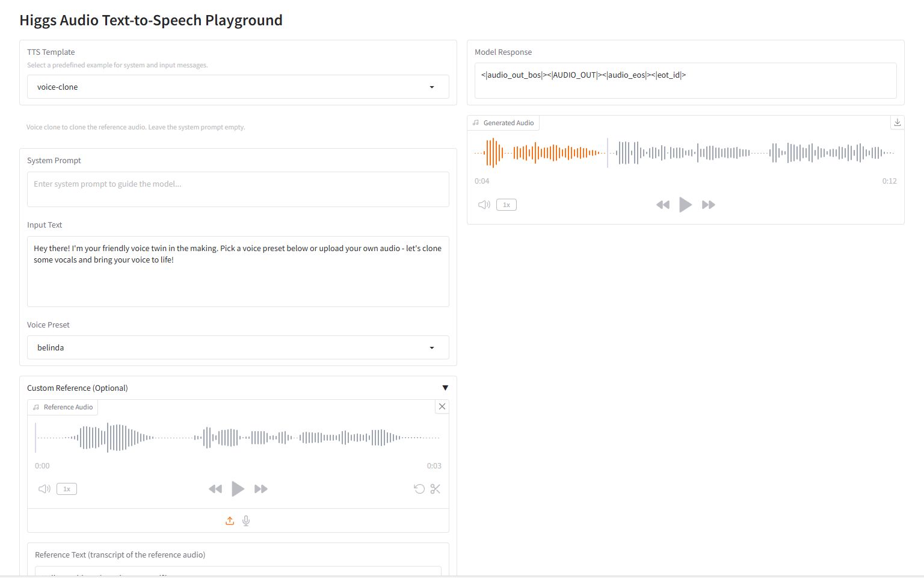Select the Generated Audio tab label
Image resolution: width=924 pixels, height=578 pixels.
click(x=504, y=122)
